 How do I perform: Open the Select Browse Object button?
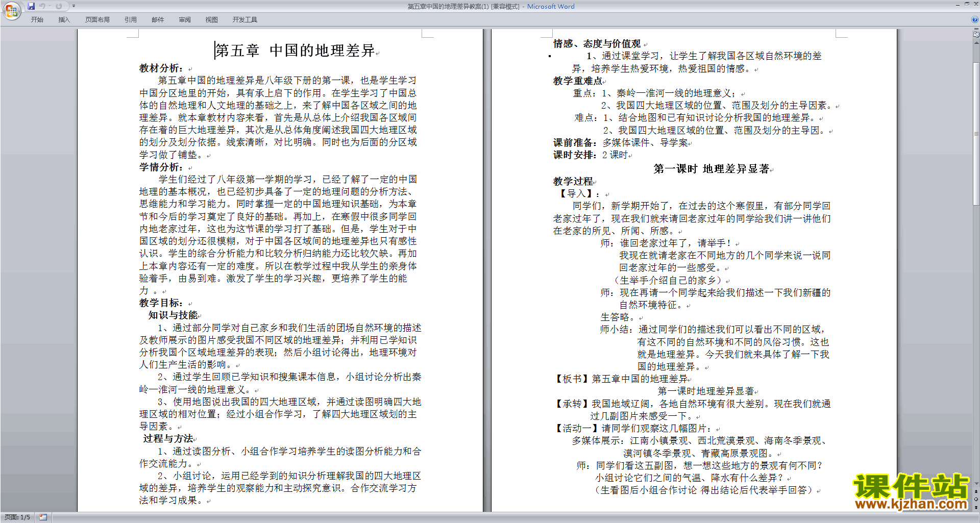coord(976,499)
